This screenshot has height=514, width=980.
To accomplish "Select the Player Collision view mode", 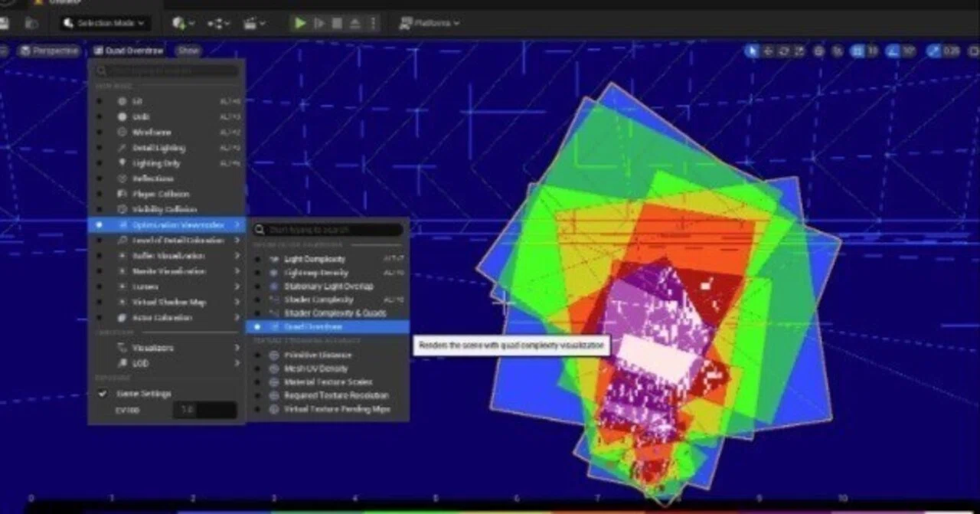I will [166, 194].
